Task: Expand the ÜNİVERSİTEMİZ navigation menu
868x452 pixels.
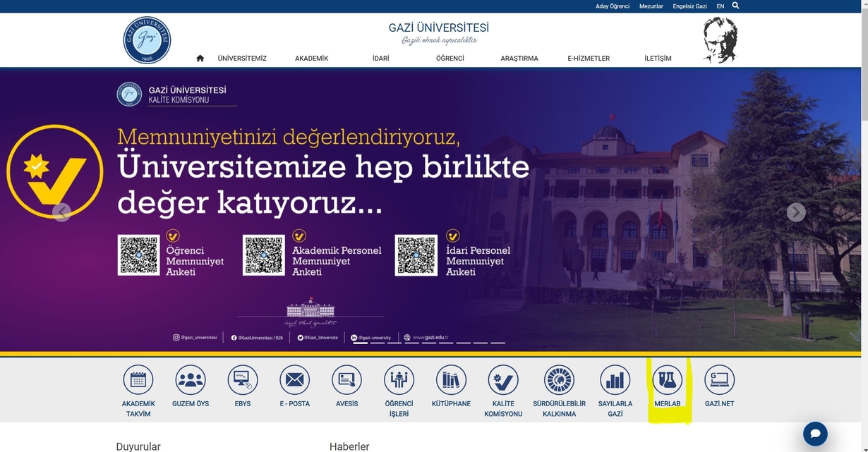Action: (242, 58)
